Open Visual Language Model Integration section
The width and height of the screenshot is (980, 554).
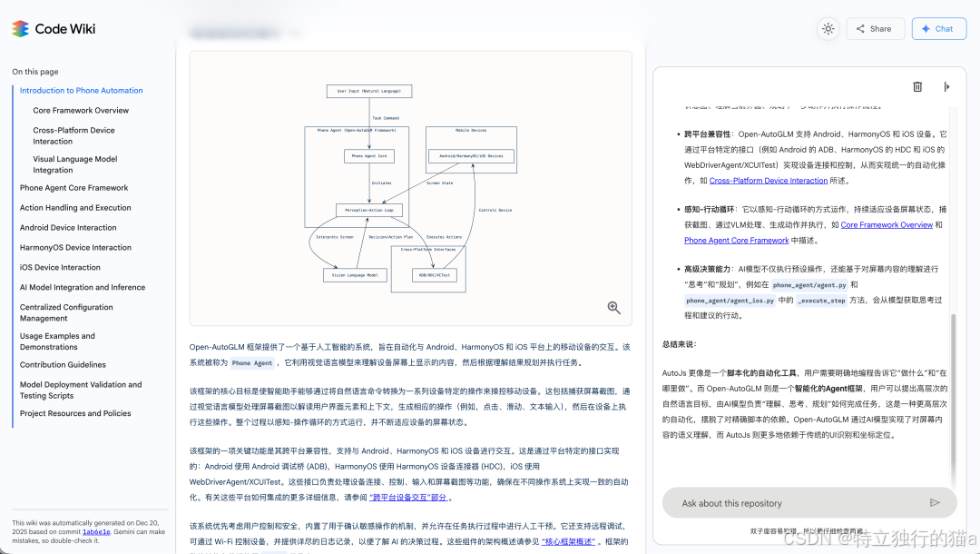pyautogui.click(x=75, y=164)
